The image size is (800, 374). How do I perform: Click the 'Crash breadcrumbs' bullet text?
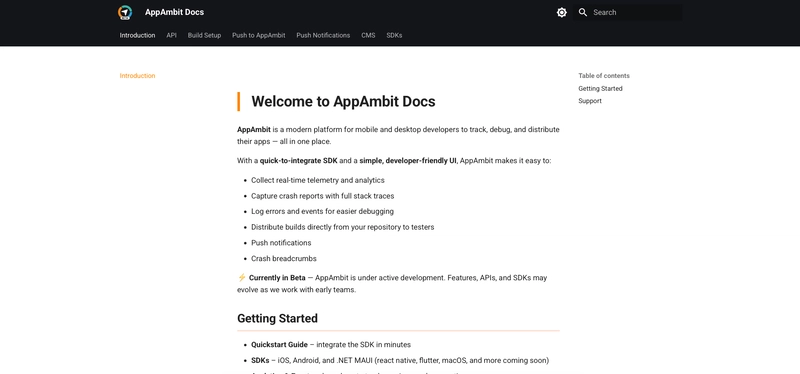click(x=284, y=258)
